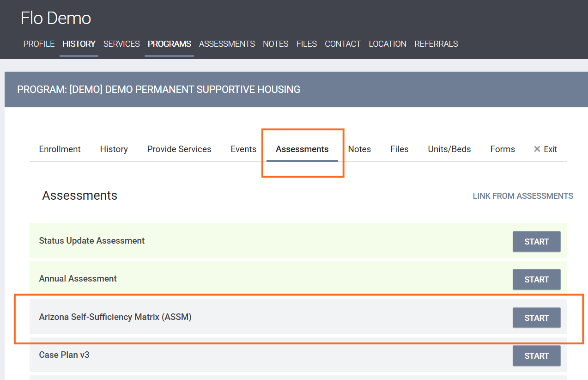Open the Units/Beds tab
The width and height of the screenshot is (588, 380).
coord(449,149)
